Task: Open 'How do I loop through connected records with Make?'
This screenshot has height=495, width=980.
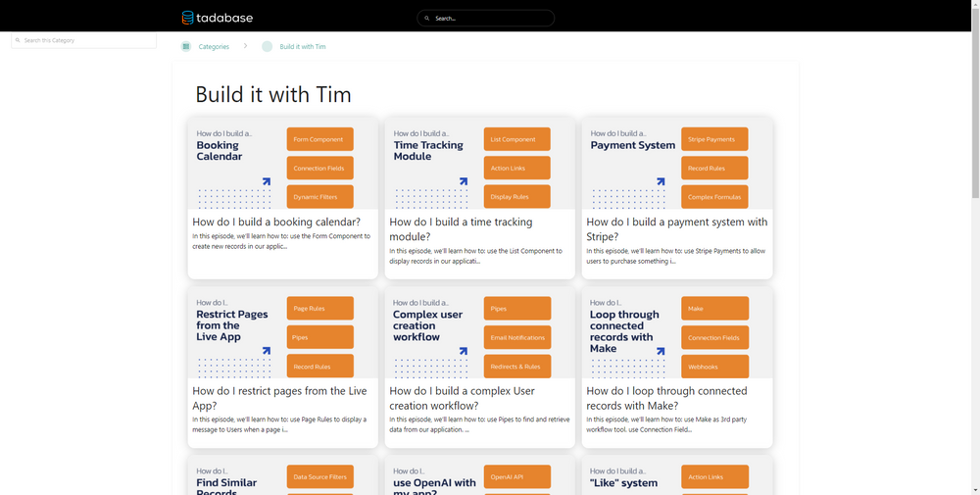Action: pos(666,398)
